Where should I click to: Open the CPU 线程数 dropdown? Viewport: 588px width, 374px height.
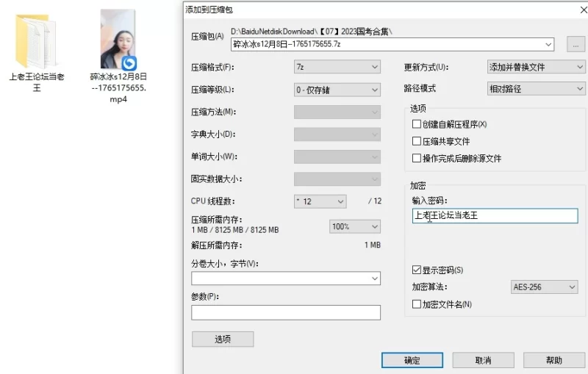[320, 201]
